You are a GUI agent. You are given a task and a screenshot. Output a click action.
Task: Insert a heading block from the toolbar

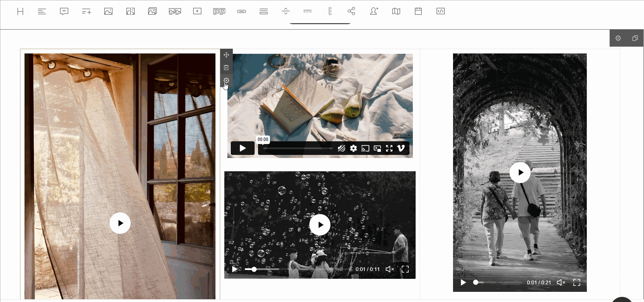coord(20,12)
